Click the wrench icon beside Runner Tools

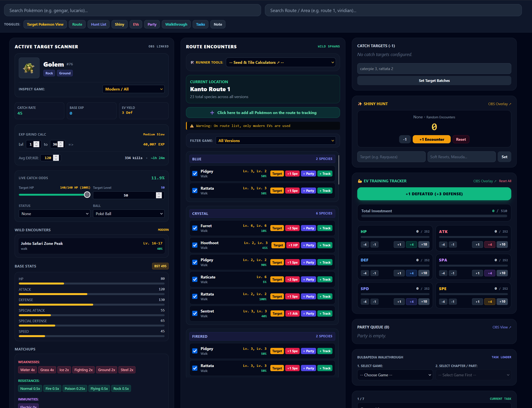click(x=192, y=63)
